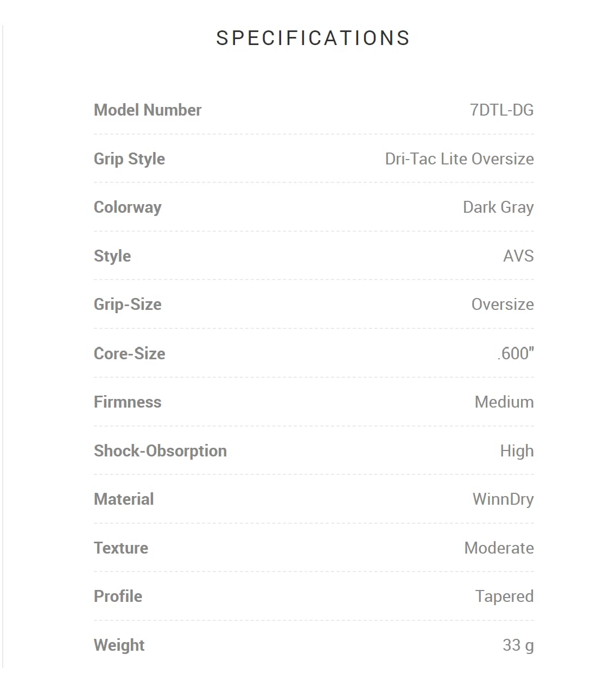Click the SPECIFICATIONS heading

[313, 38]
